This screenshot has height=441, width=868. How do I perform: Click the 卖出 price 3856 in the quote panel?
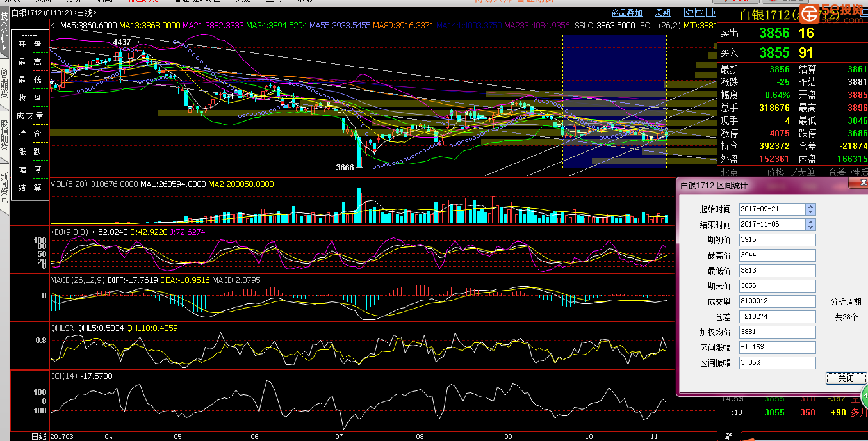tap(774, 33)
